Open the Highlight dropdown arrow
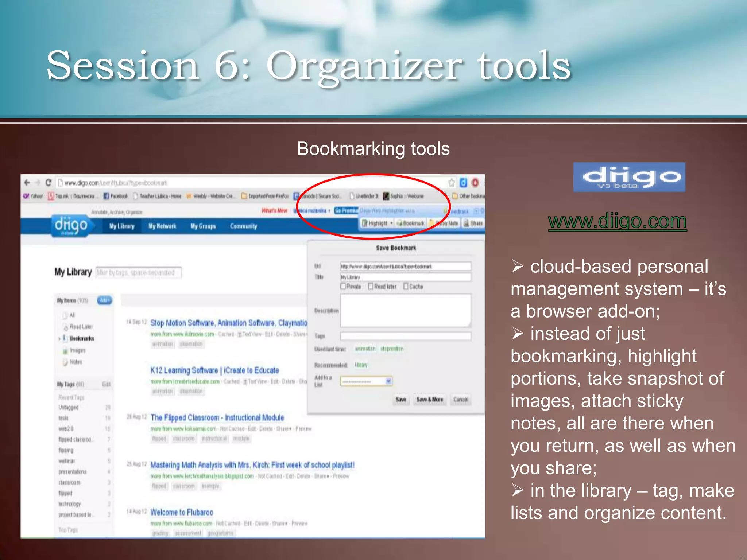 [391, 223]
